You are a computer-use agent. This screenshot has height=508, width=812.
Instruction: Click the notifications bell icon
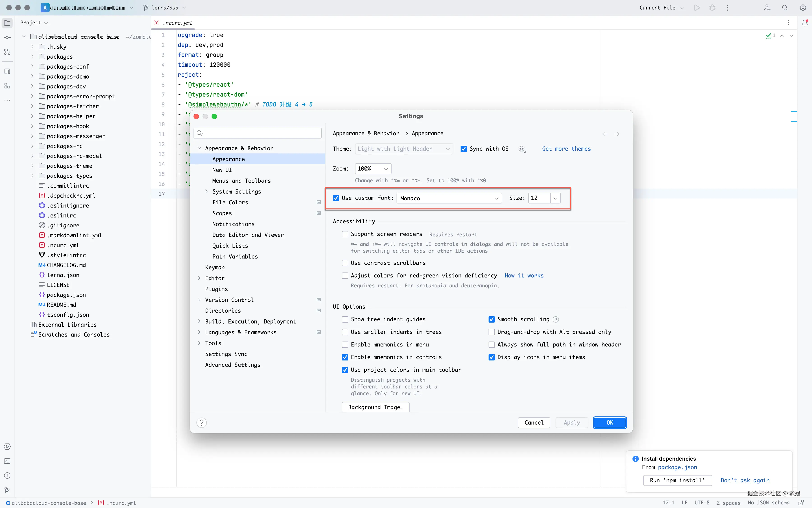804,23
